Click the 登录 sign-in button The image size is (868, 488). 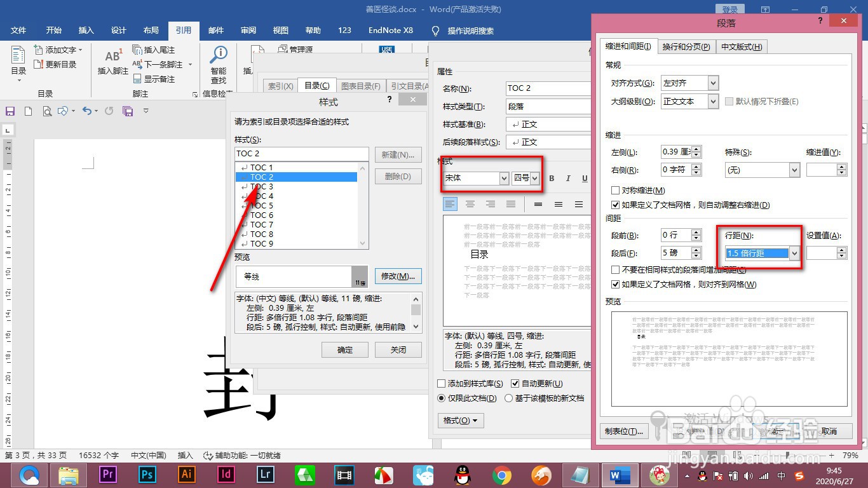tap(731, 10)
